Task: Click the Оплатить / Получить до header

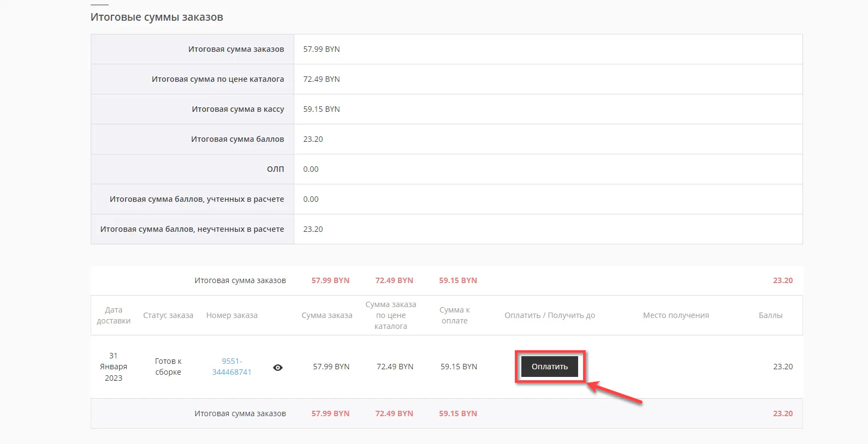Action: [x=550, y=315]
